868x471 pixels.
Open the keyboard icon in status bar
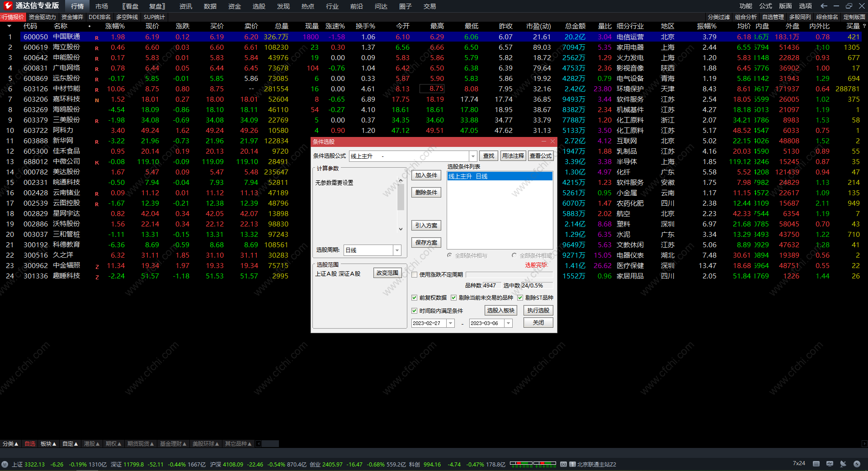[816, 464]
